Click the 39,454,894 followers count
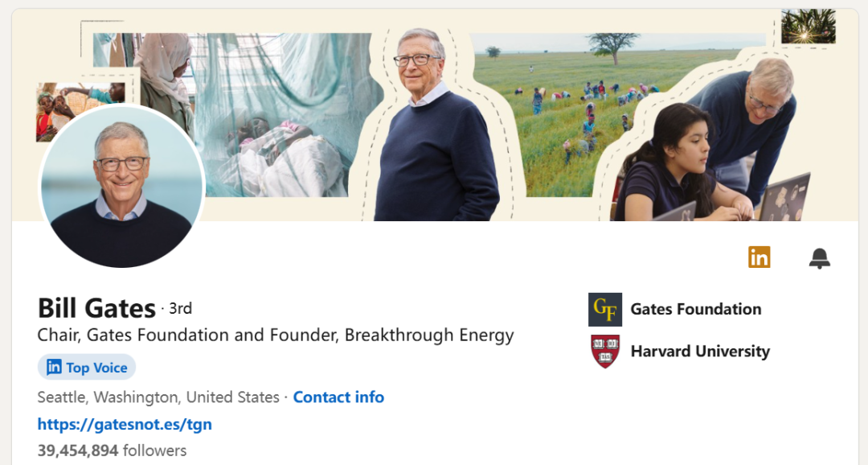 (x=112, y=451)
